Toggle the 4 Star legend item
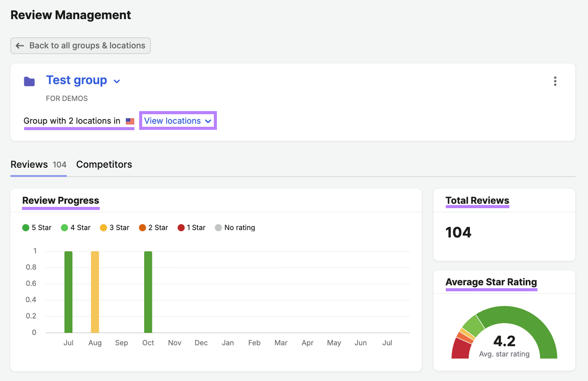Viewport: 588px width, 381px height. coord(76,227)
